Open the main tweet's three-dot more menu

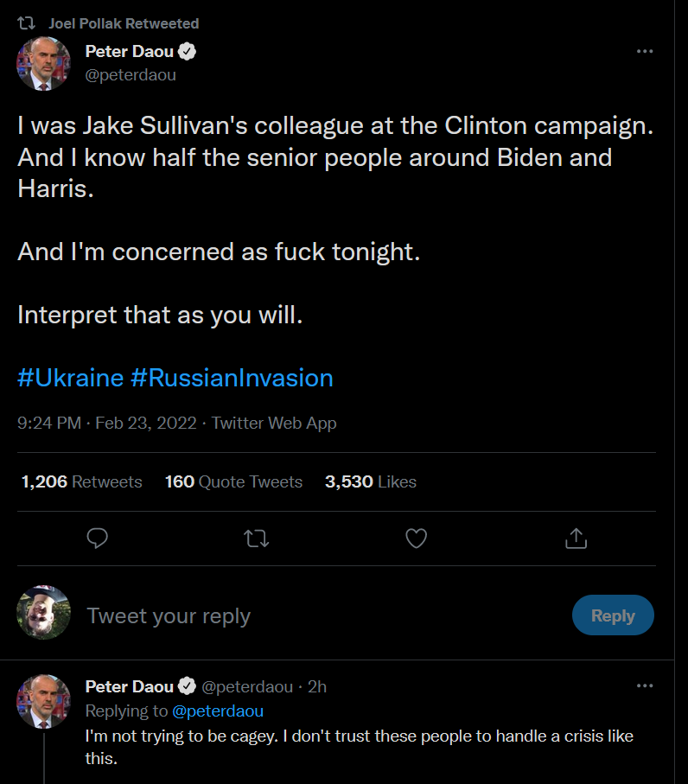click(645, 52)
